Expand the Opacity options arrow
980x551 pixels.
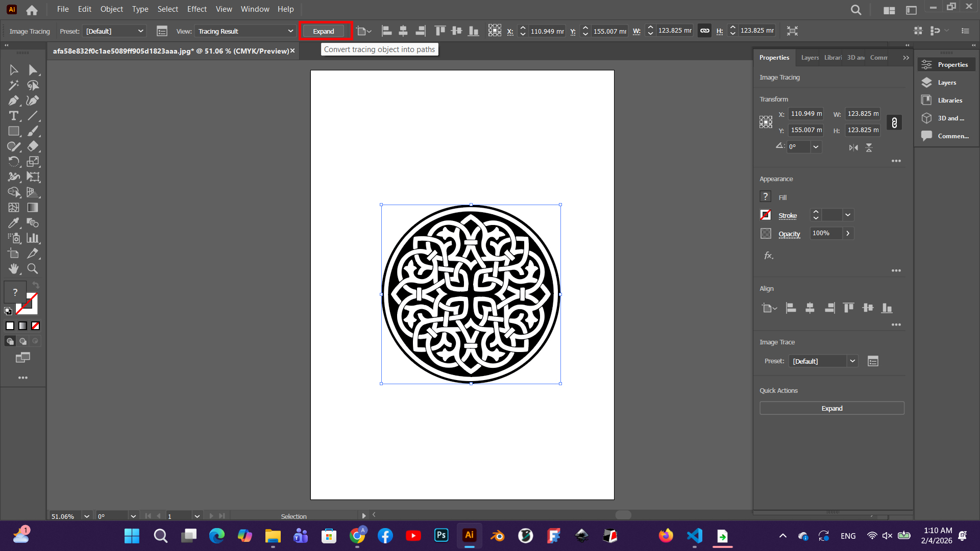pyautogui.click(x=848, y=233)
